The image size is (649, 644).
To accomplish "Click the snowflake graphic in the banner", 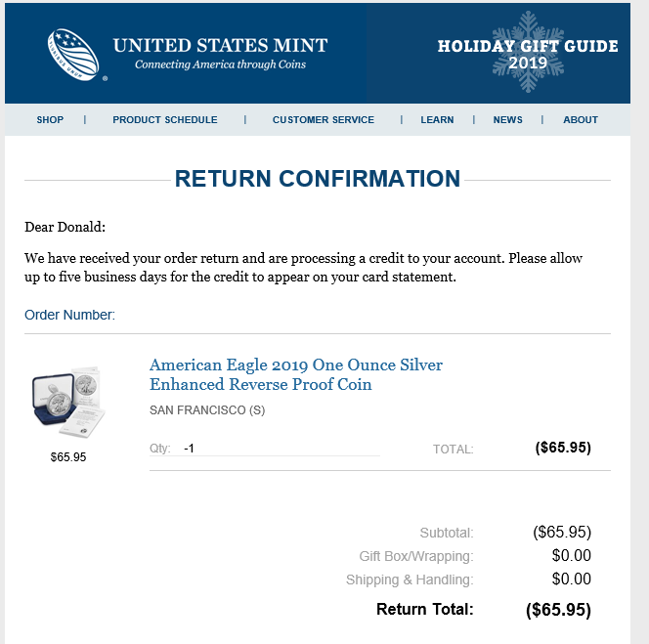I will click(528, 52).
